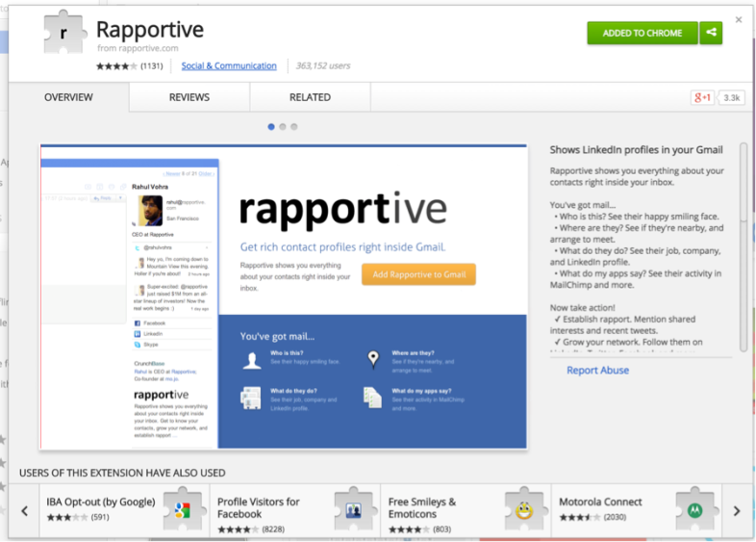This screenshot has width=756, height=542.
Task: Click the Profile Visitors for Facebook puzzle icon
Action: point(354,509)
